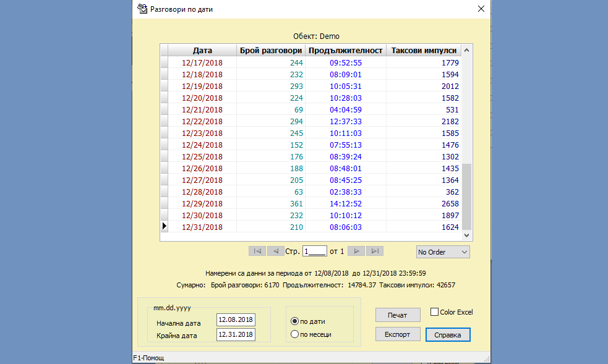Click duration 09:52:55 cell

[x=346, y=63]
